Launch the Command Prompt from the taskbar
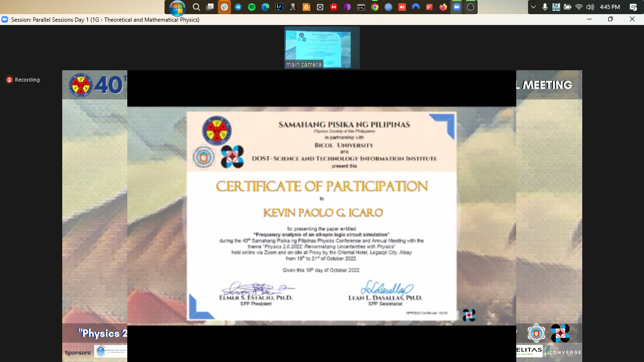Screen dimensions: 644x362 [361, 7]
